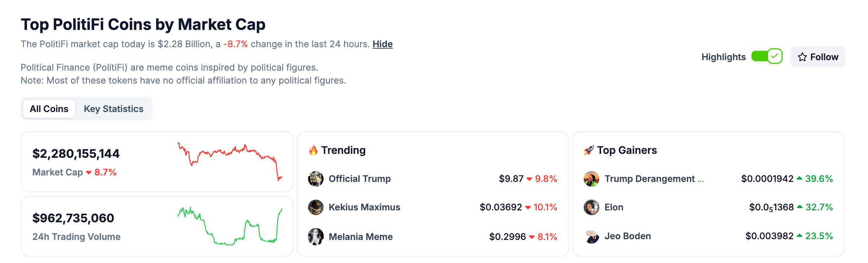Click the Trending flame icon
The image size is (868, 263).
(313, 150)
